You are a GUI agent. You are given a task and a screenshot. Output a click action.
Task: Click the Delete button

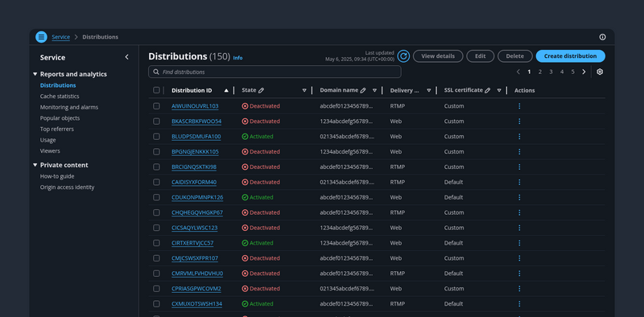514,56
